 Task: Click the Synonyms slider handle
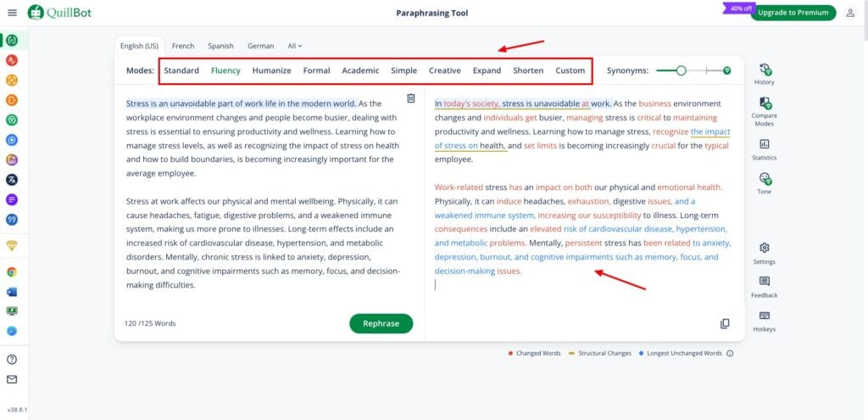(x=682, y=70)
